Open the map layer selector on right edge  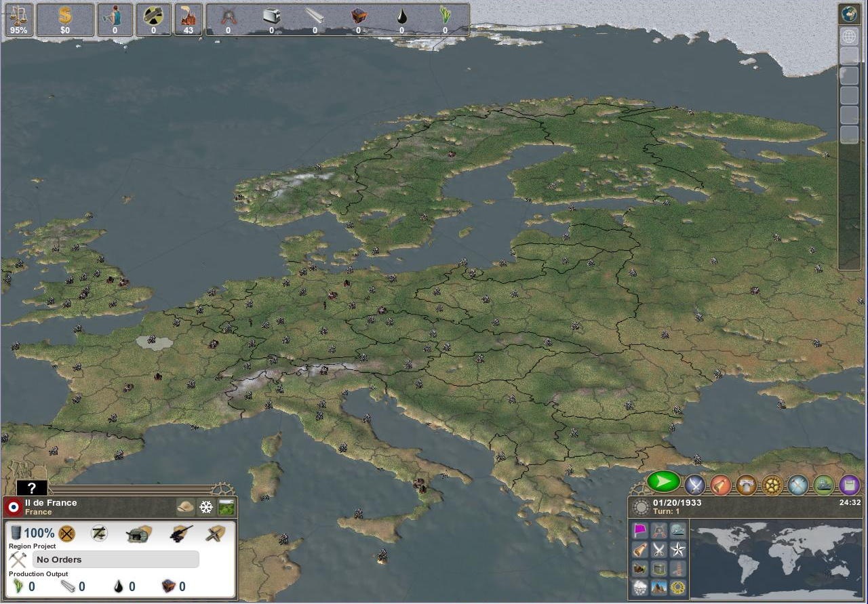pos(849,36)
